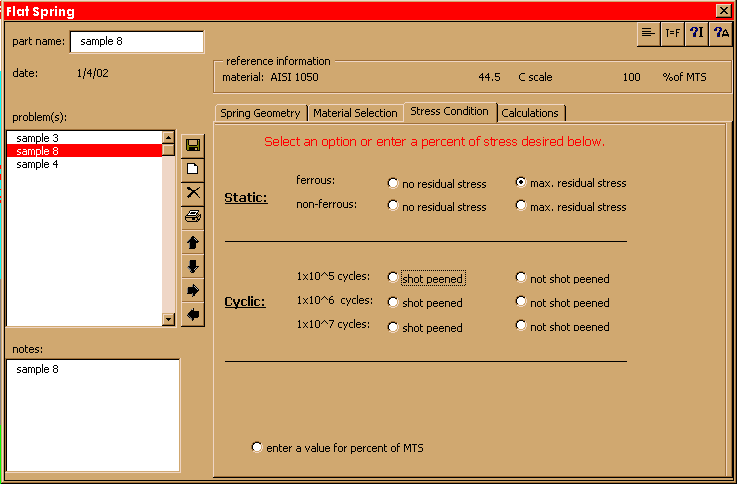Click the save floppy disk icon
The image size is (737, 484).
[x=193, y=145]
